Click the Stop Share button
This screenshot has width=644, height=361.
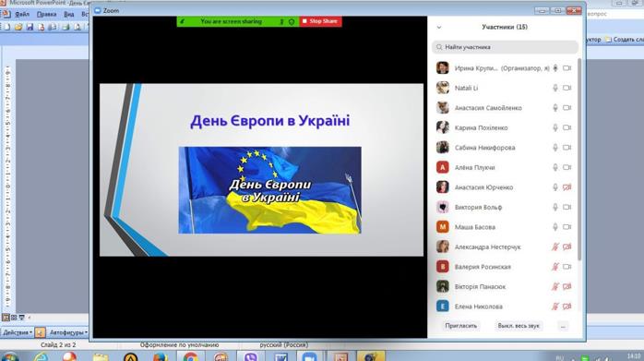pos(320,21)
